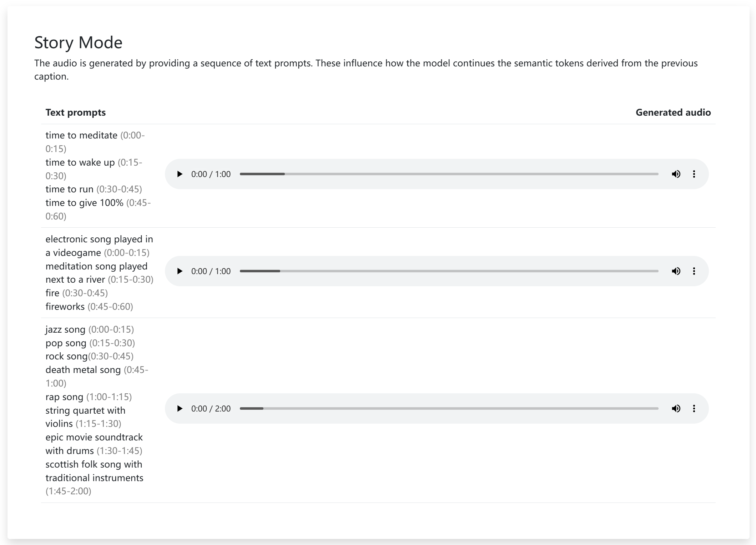This screenshot has width=756, height=545.
Task: Seek within the second audio progress bar
Action: pyautogui.click(x=449, y=271)
